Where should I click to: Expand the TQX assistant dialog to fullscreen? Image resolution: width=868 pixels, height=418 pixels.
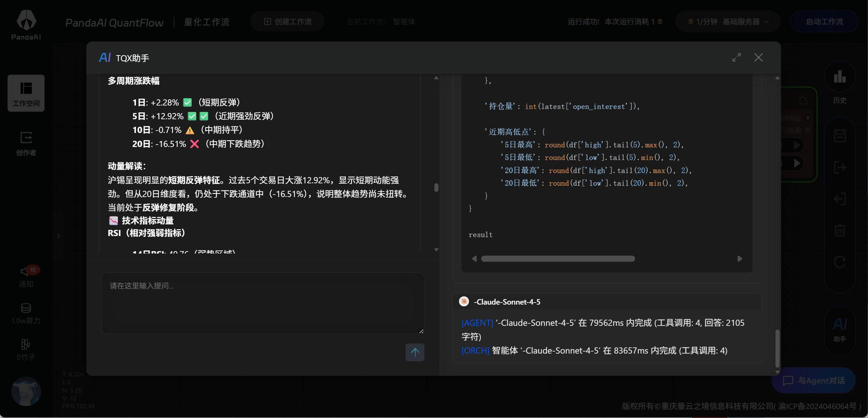(x=736, y=58)
